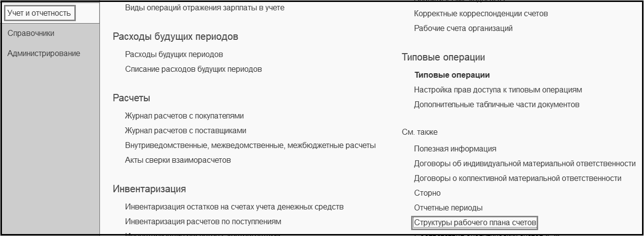Image resolution: width=644 pixels, height=236 pixels.
Task: Open Настройка прав доступа к типовым операциям
Action: click(498, 90)
